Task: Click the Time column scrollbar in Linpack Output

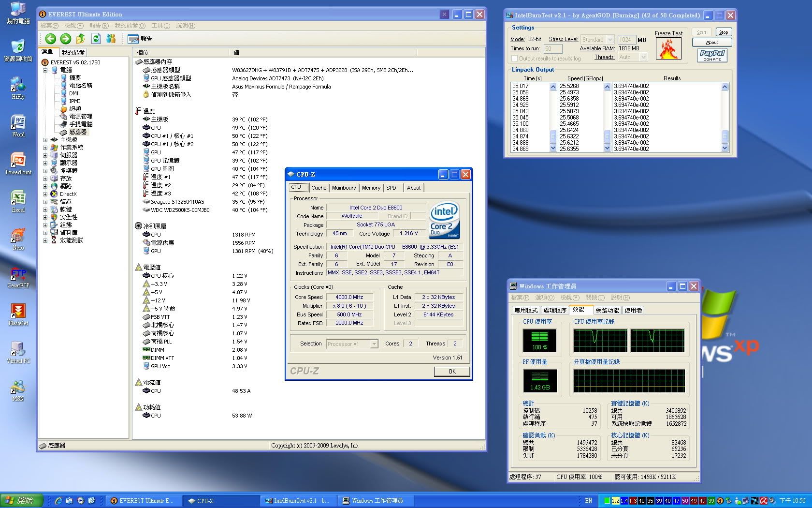Action: pos(553,118)
